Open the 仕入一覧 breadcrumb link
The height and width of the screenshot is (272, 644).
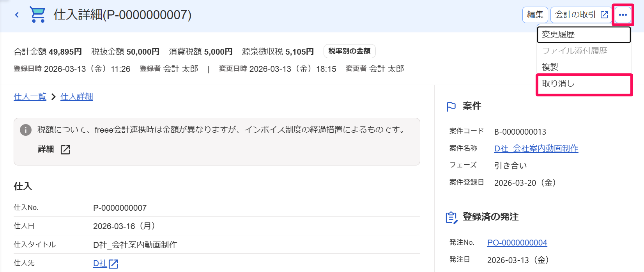tap(30, 96)
